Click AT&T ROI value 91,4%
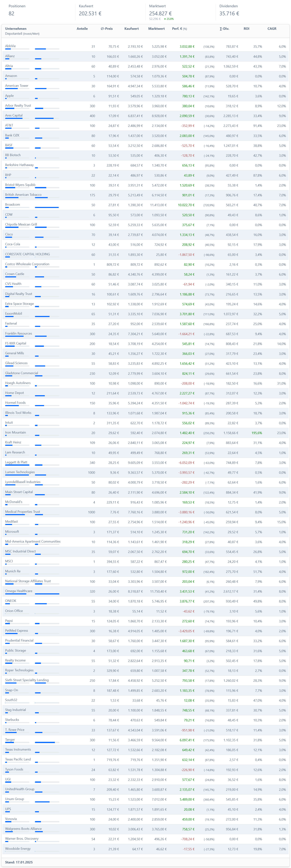The height and width of the screenshot is (868, 291). point(258,126)
